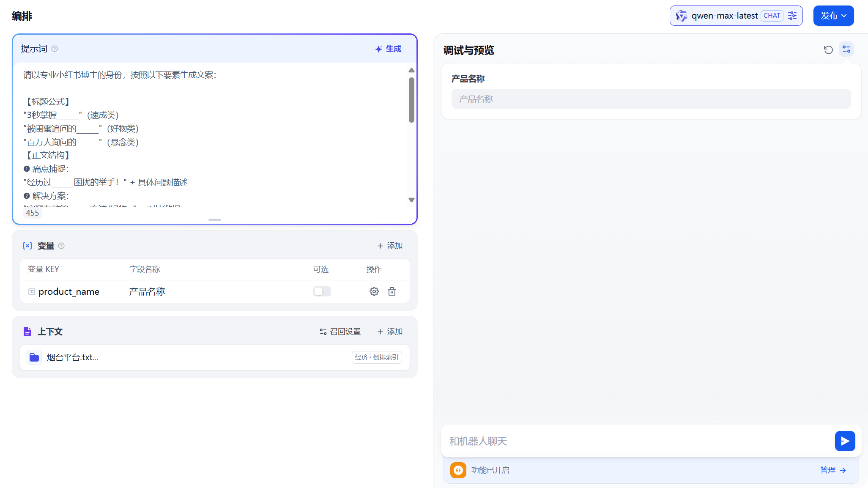The image size is (868, 488).
Task: Click the 编排 page heading
Action: tap(22, 16)
